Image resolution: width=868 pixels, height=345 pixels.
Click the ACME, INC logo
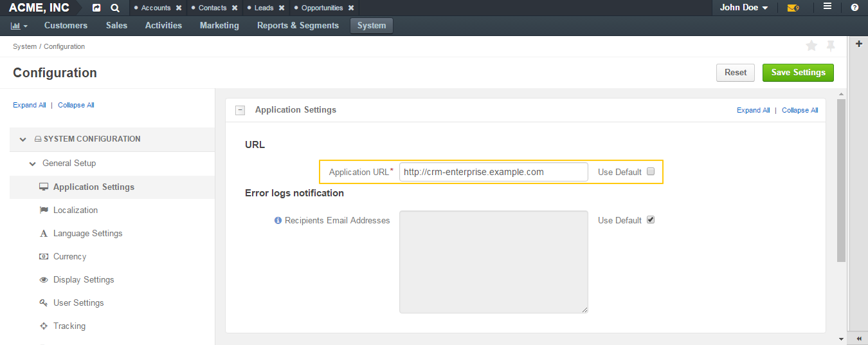(39, 8)
